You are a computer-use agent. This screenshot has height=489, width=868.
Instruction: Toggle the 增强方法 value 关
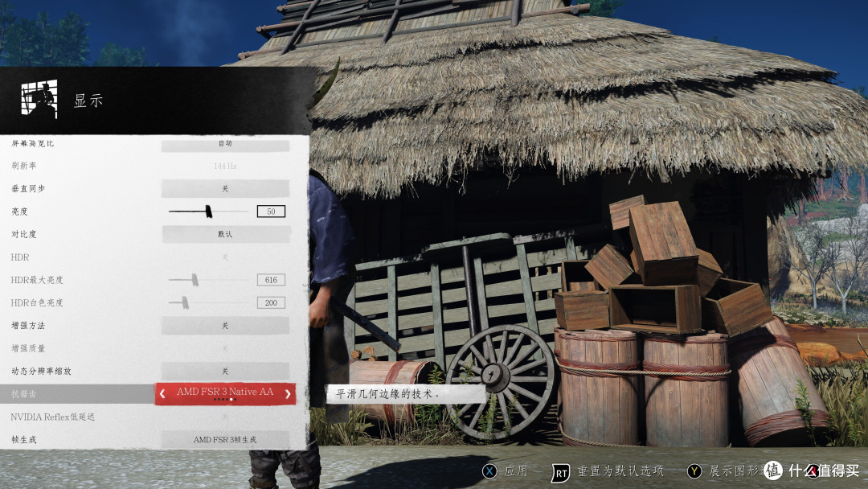[x=225, y=326]
